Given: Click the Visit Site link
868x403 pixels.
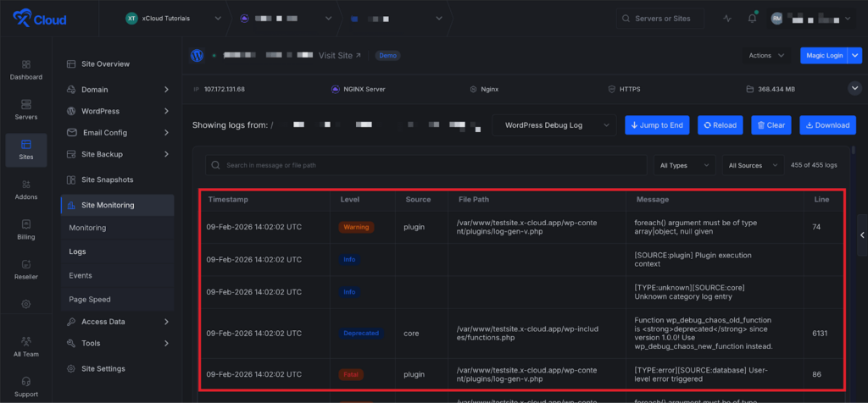Looking at the screenshot, I should (x=339, y=56).
